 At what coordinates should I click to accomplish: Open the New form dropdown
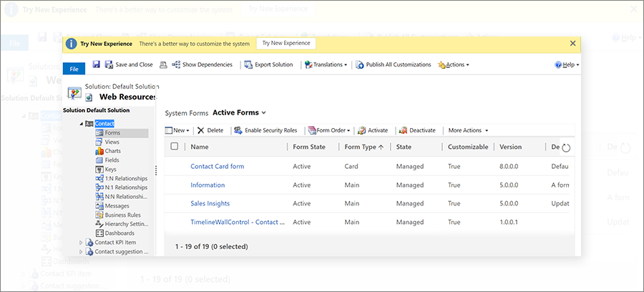click(x=177, y=130)
